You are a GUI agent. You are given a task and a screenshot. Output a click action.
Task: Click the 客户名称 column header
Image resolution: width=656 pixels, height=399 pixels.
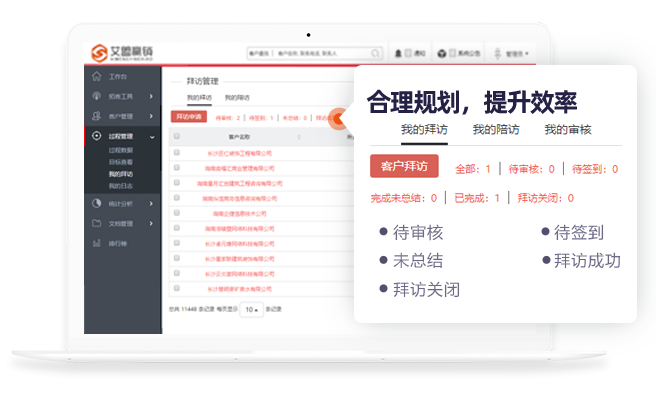coord(239,137)
